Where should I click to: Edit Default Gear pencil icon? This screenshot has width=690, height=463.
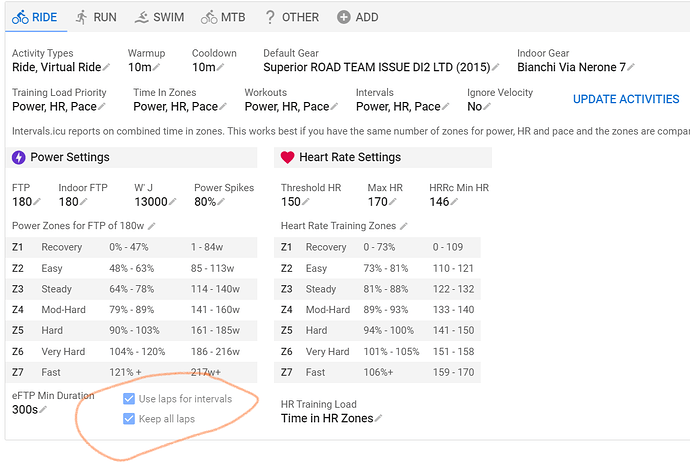(x=495, y=67)
